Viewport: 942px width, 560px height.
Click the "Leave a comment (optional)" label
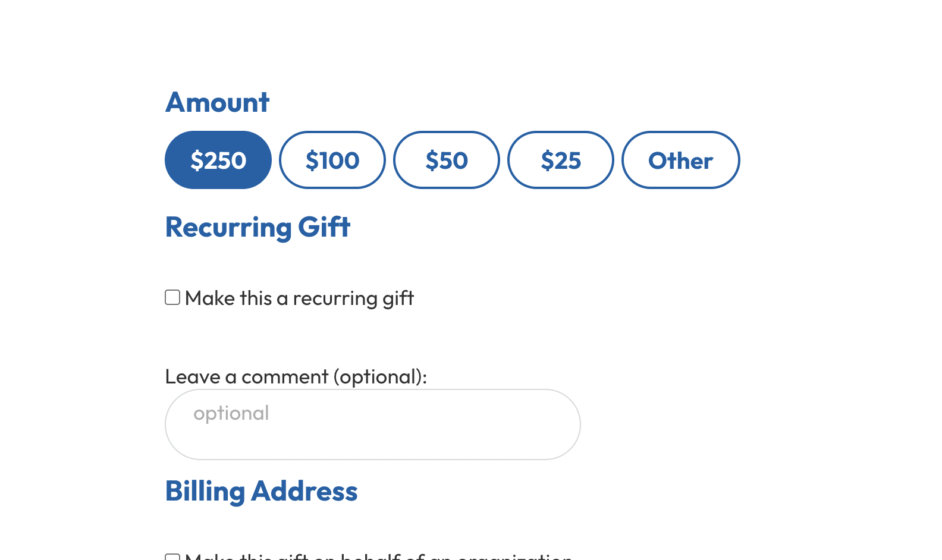(x=296, y=376)
